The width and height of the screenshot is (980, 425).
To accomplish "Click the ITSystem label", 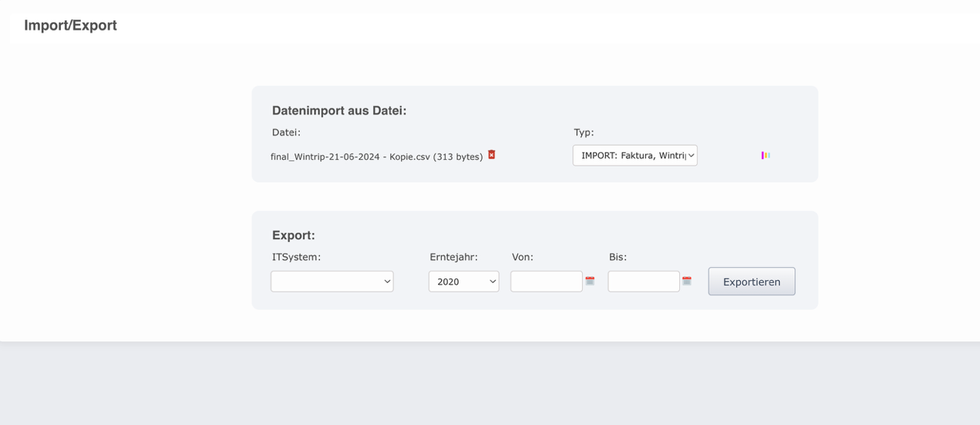I will (296, 257).
